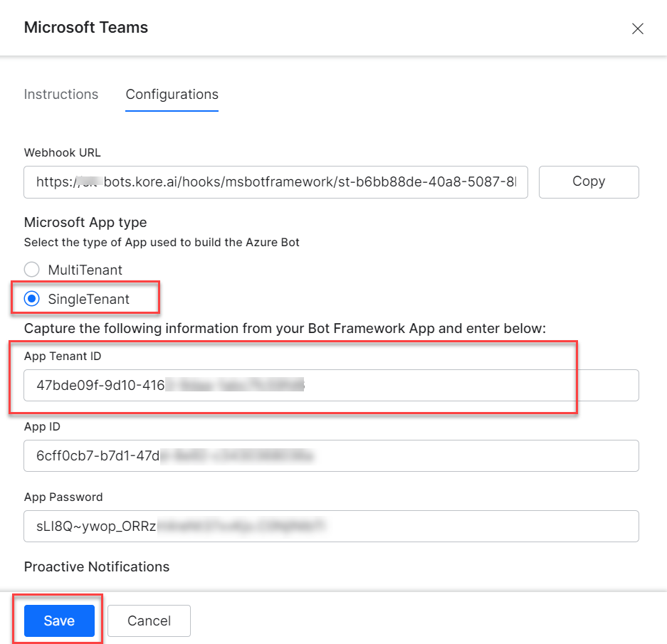667x644 pixels.
Task: Click the Microsoft App type heading
Action: pyautogui.click(x=85, y=222)
